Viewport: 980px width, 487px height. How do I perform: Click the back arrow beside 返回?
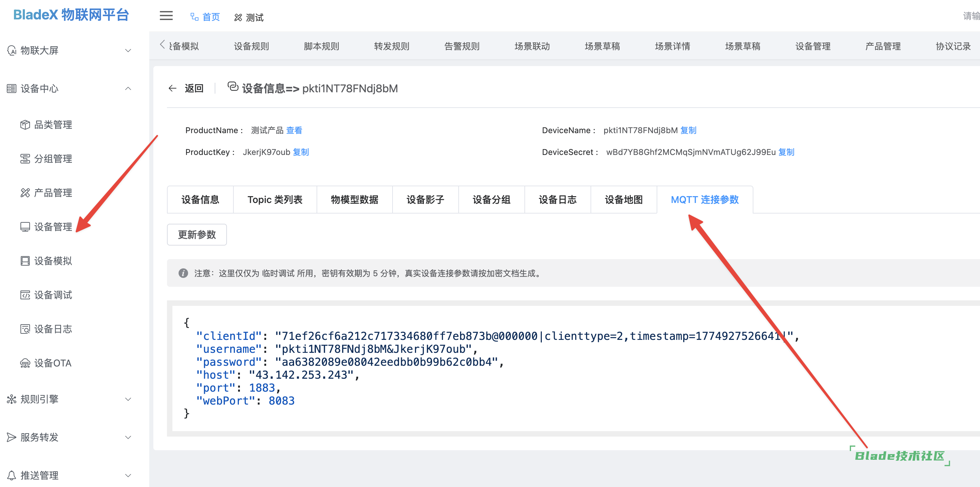[172, 88]
